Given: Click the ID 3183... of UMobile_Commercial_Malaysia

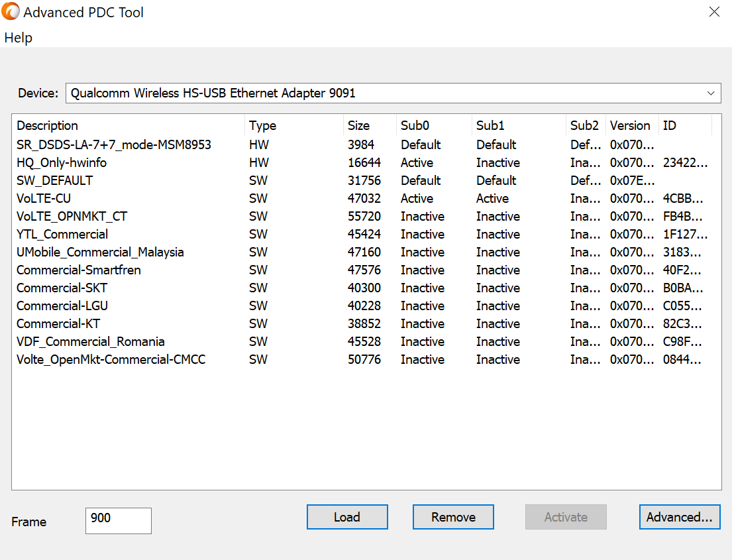Looking at the screenshot, I should click(682, 252).
